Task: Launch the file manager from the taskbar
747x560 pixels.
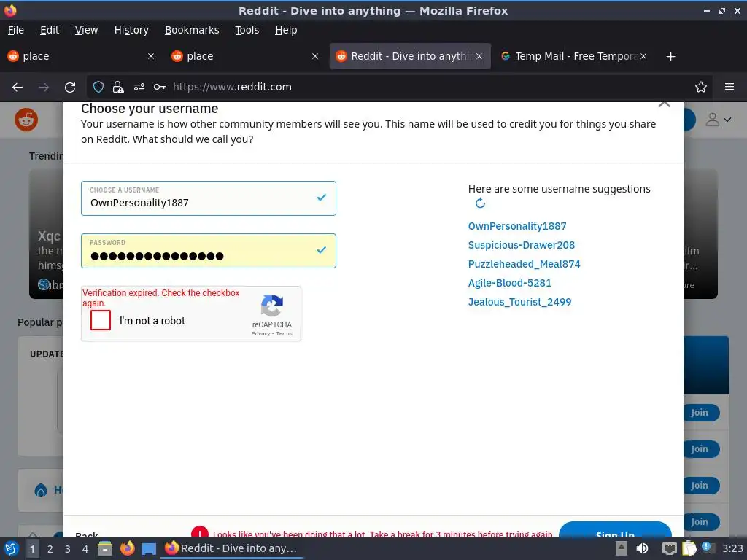Action: click(105, 548)
